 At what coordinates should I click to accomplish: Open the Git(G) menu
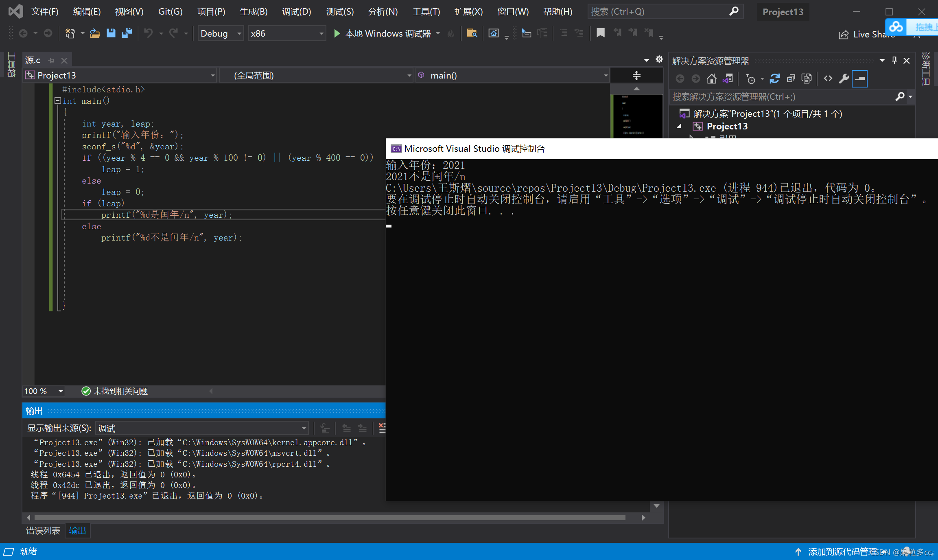coord(170,11)
